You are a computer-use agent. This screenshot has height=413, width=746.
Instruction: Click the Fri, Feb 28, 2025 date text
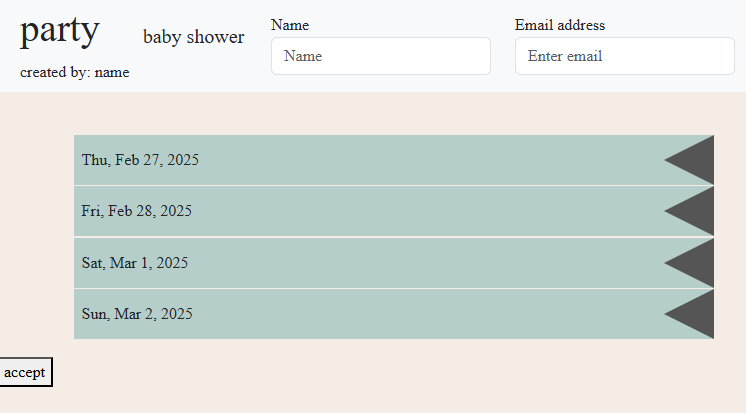(137, 211)
